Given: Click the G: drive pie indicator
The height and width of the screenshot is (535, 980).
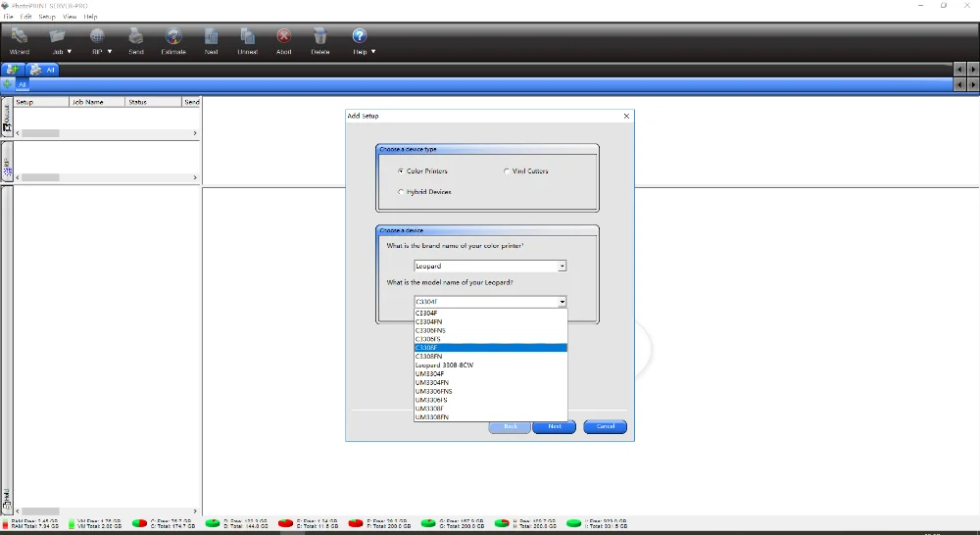Looking at the screenshot, I should click(428, 523).
